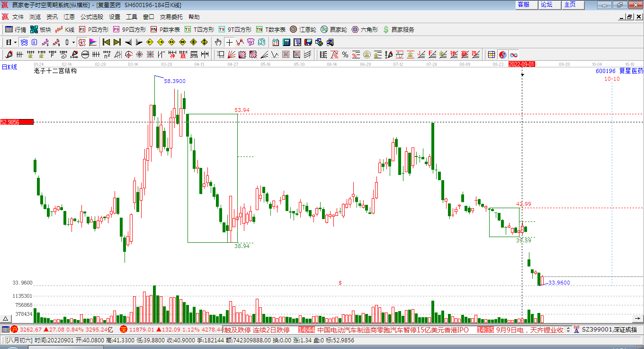Click the 33.9600 low price label
The image size is (644, 349).
click(x=559, y=283)
